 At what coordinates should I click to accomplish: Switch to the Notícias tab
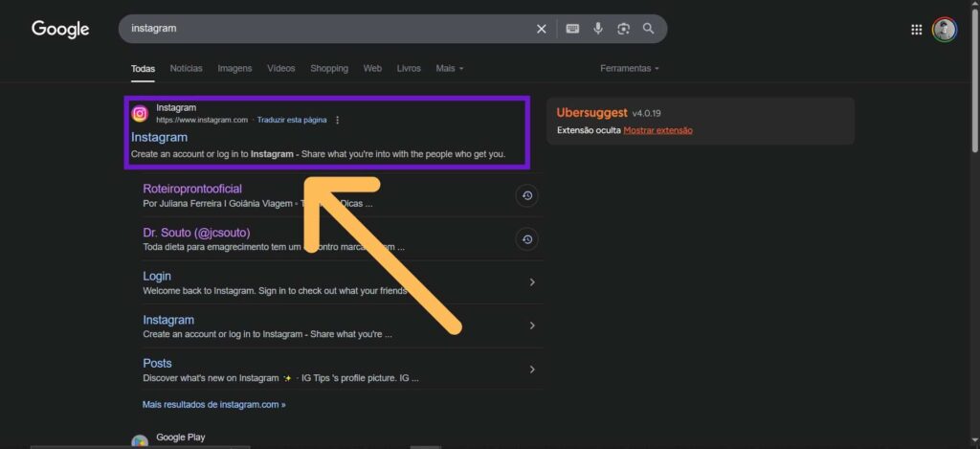(x=187, y=68)
